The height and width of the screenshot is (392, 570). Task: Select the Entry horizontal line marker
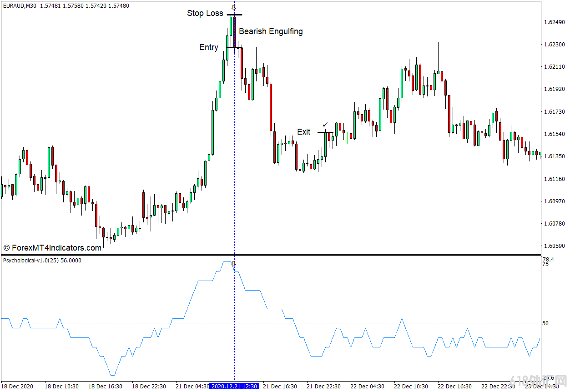234,47
